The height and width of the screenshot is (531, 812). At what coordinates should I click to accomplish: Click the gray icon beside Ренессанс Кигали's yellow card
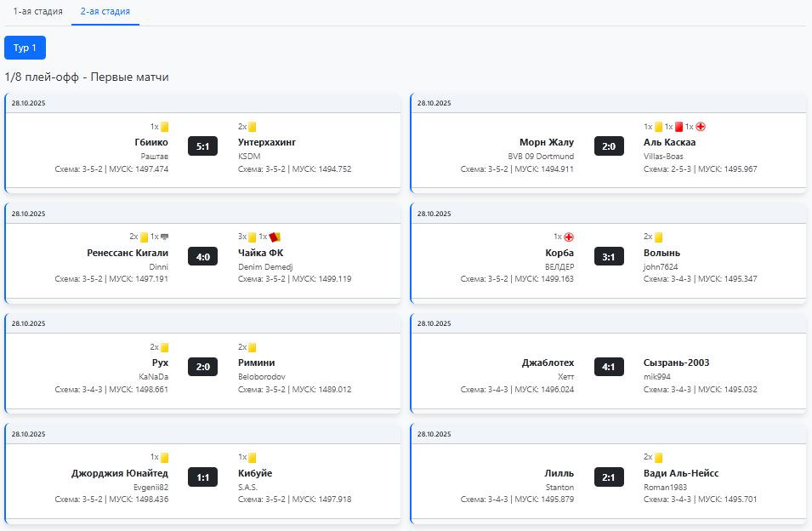(x=165, y=237)
